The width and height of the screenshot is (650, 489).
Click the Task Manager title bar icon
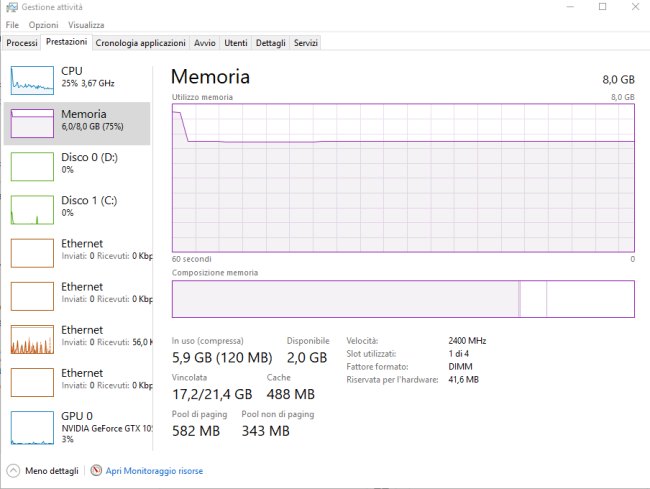click(x=12, y=7)
